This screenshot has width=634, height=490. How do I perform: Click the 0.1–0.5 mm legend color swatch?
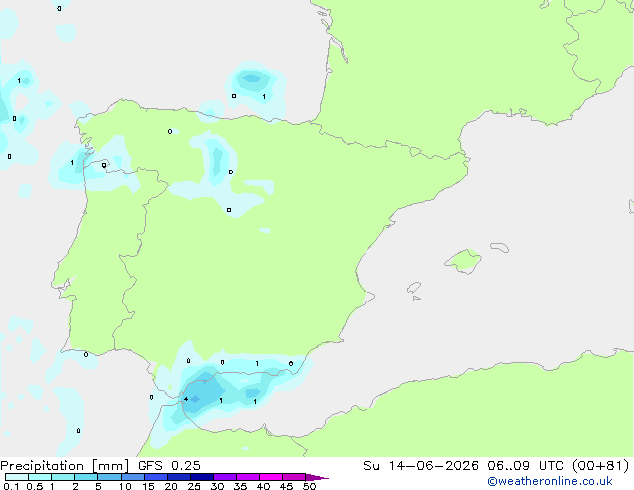click(x=17, y=477)
